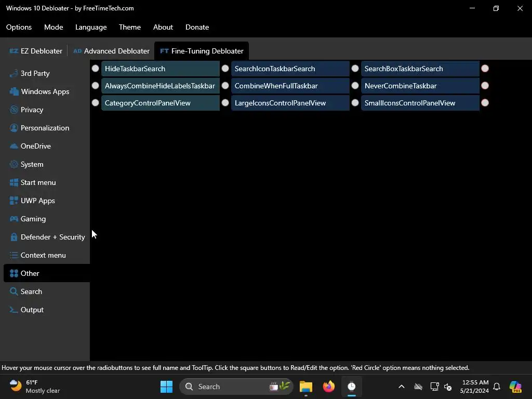The image size is (532, 399).
Task: Open the HideTaskbarSearch option button
Action: click(161, 69)
